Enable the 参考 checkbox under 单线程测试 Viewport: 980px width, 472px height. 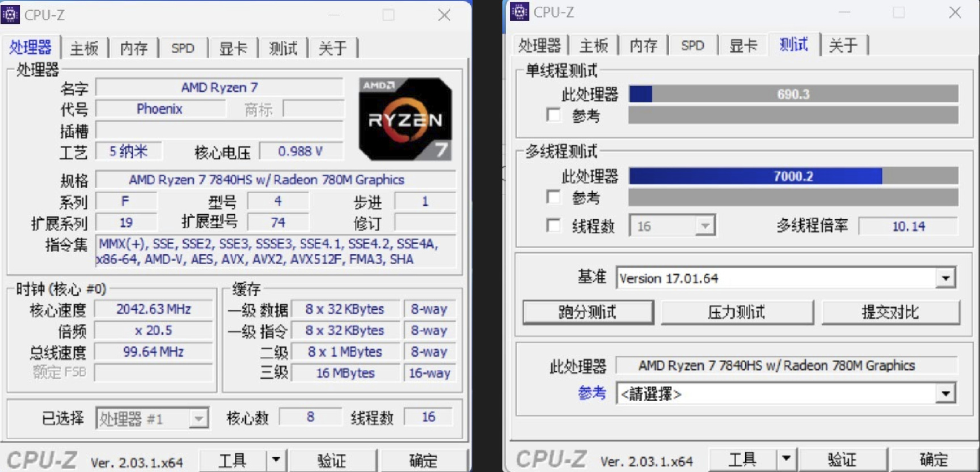point(554,115)
